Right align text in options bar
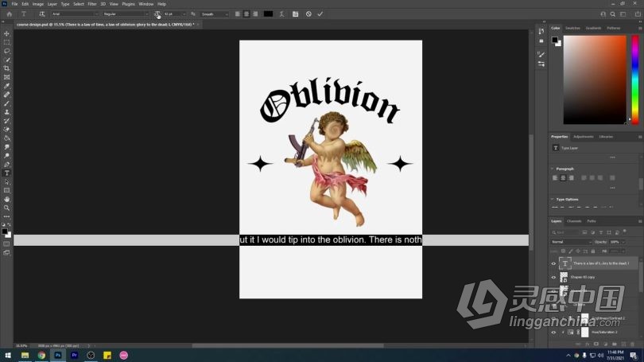Viewport: 644px width, 362px height. (255, 14)
